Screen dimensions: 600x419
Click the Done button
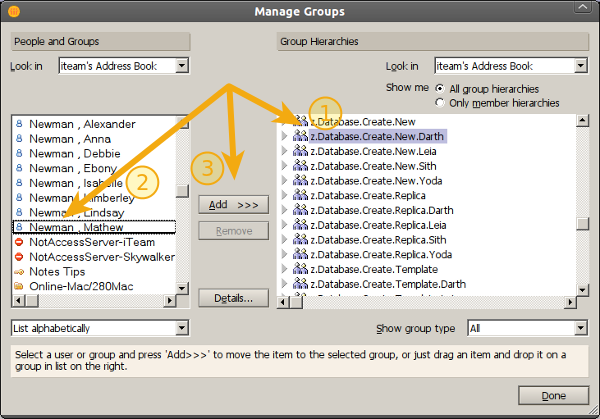coord(553,395)
